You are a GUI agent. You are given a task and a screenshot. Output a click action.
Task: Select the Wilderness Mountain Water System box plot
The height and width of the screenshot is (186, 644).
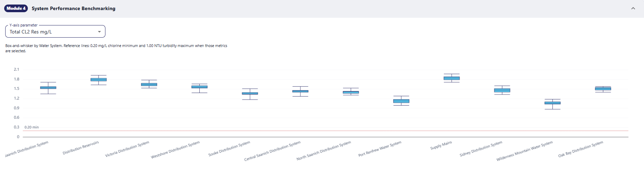pos(552,103)
